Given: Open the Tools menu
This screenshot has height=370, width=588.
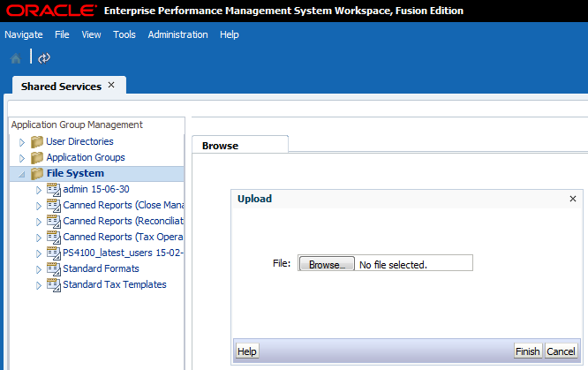Looking at the screenshot, I should point(124,34).
